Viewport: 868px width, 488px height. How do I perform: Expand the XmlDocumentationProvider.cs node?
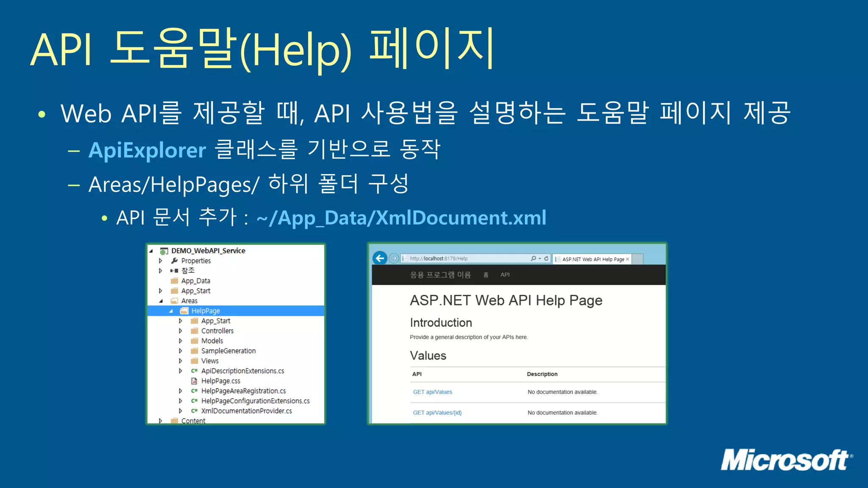tap(181, 411)
